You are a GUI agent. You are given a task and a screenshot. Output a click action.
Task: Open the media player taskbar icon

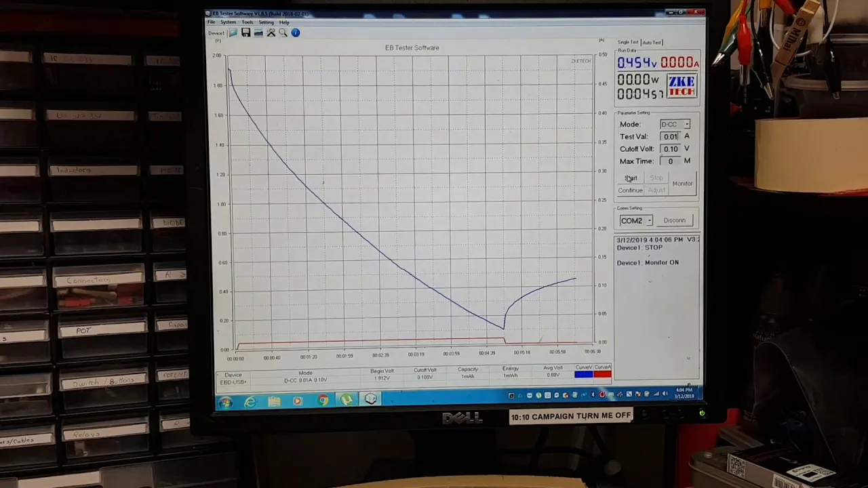(x=298, y=402)
